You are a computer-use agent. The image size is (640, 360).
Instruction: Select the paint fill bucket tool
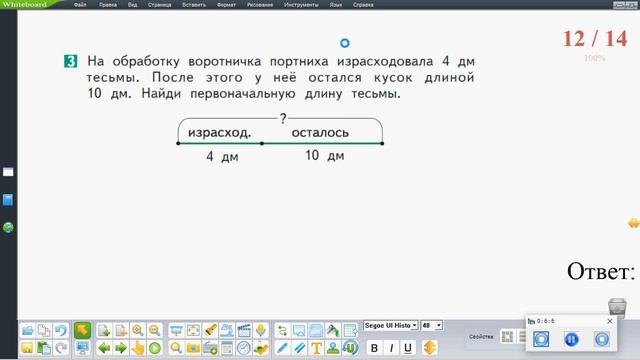[x=333, y=330]
